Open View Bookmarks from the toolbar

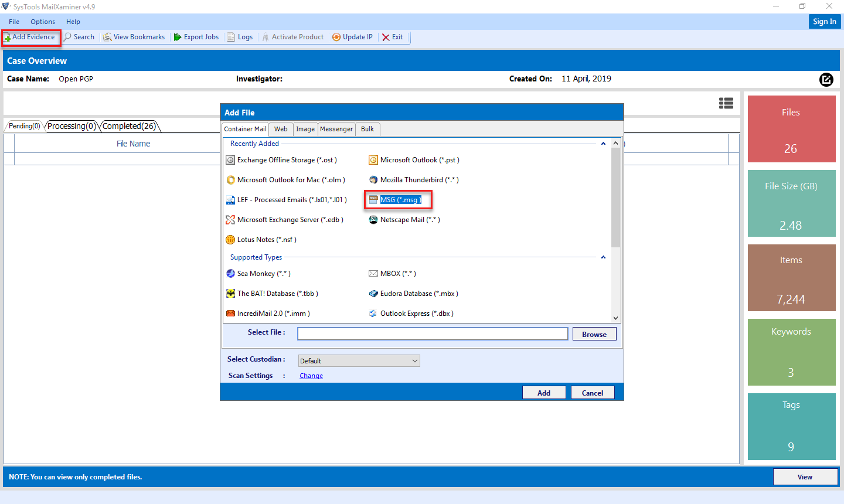coord(134,37)
